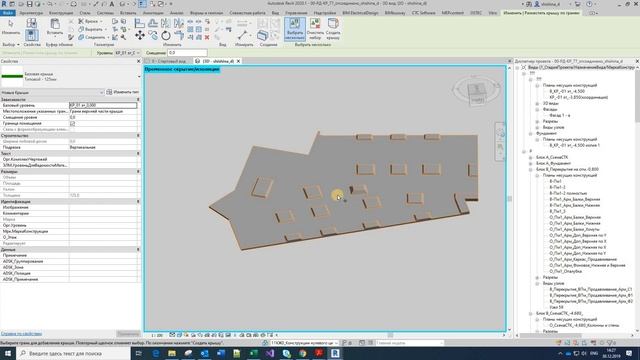Select В-Пм1-2 полностью in project browser

click(568, 193)
